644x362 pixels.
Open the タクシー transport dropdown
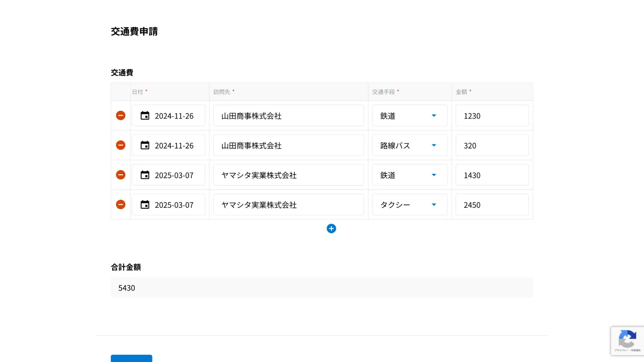click(410, 205)
